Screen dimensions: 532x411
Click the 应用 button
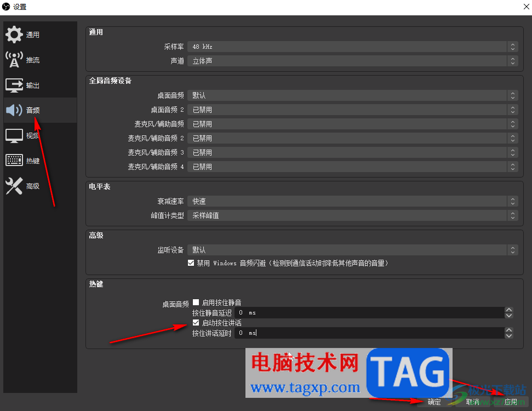click(x=511, y=402)
